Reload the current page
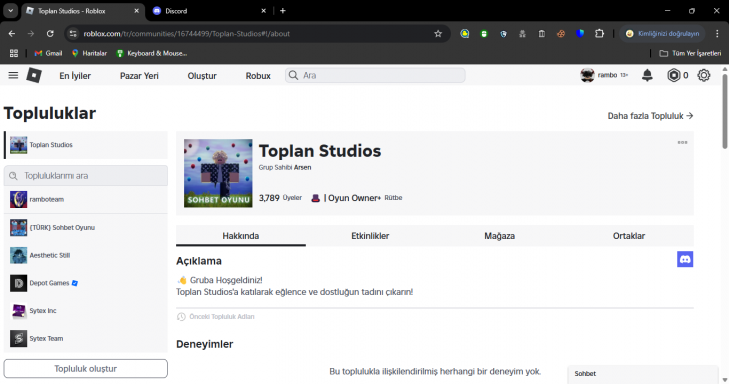729x384 pixels. pos(50,33)
